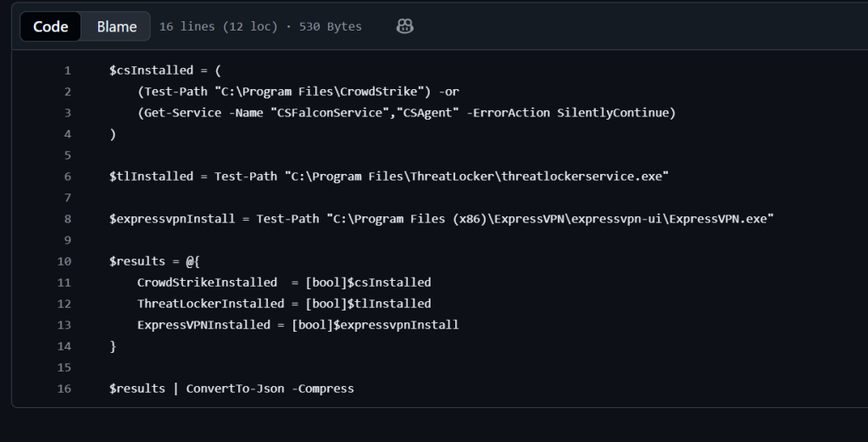Switch to the Code view tab

pyautogui.click(x=51, y=26)
